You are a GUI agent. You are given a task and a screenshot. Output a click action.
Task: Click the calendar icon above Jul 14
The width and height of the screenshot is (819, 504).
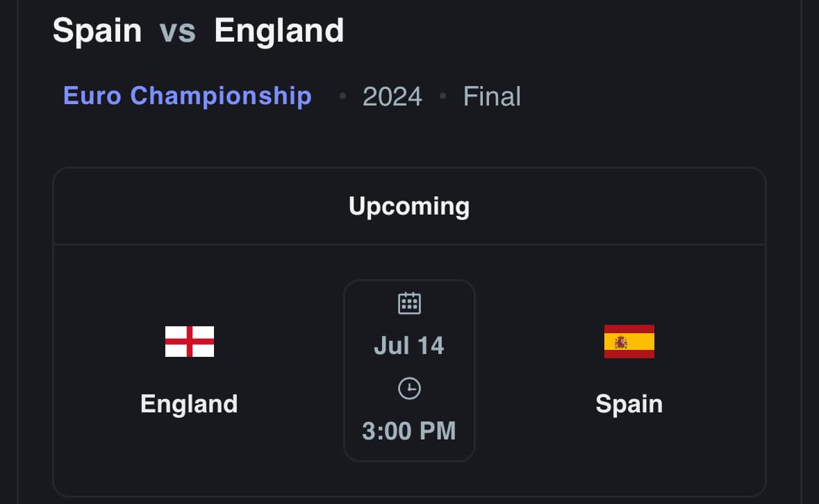click(x=410, y=303)
